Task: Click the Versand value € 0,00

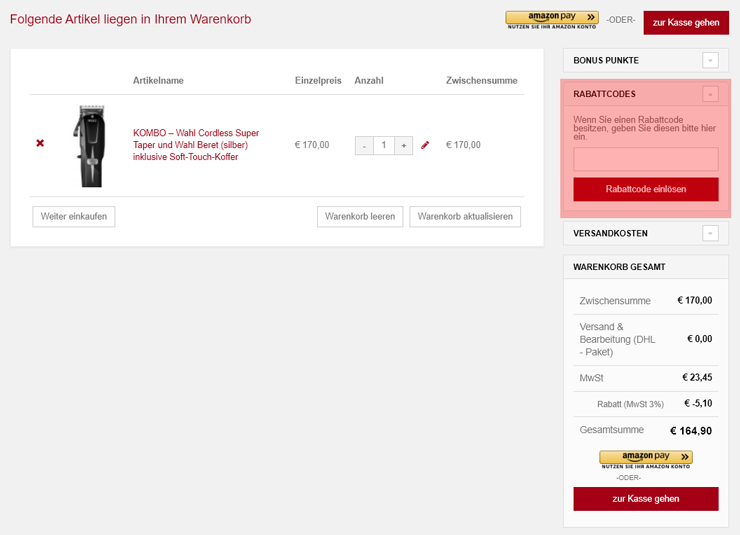Action: point(699,339)
